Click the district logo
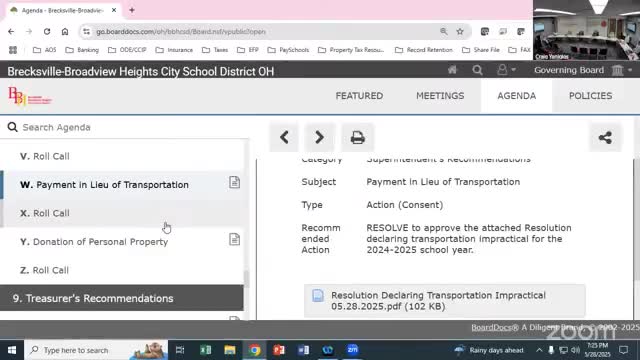The image size is (640, 360). (30, 96)
